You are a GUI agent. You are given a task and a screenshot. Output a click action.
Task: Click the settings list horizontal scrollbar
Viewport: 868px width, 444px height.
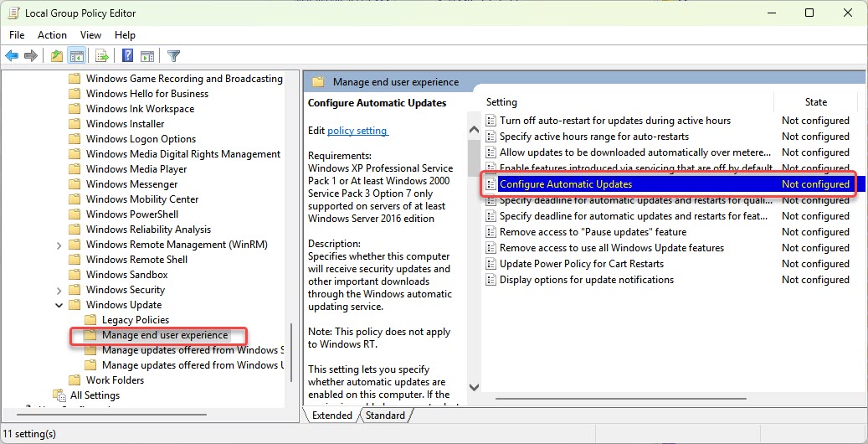coord(620,398)
